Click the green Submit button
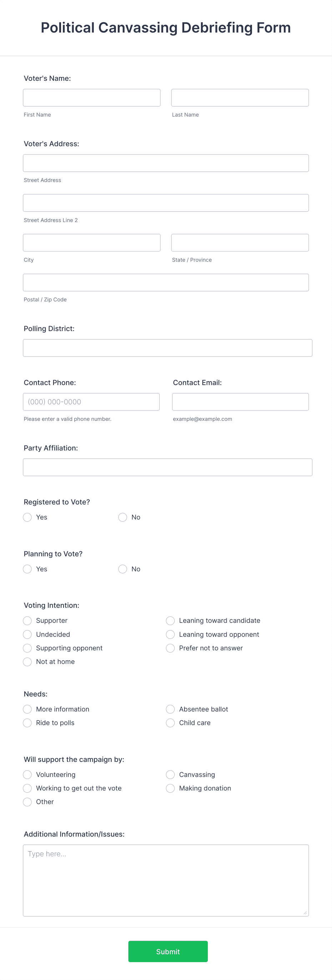 pos(168,952)
